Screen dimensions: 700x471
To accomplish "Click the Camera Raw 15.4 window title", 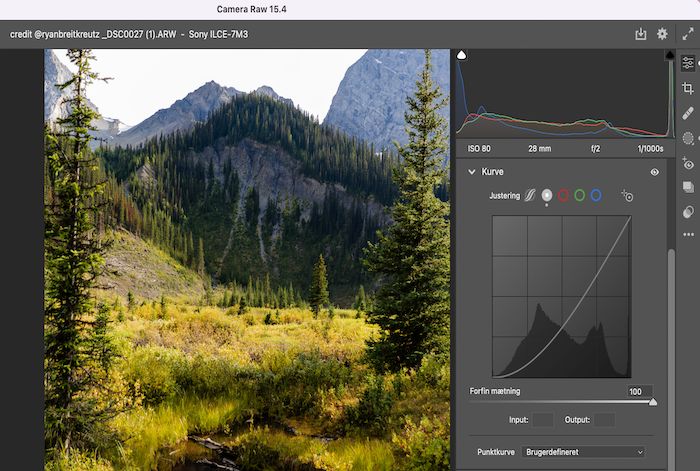I will point(251,9).
